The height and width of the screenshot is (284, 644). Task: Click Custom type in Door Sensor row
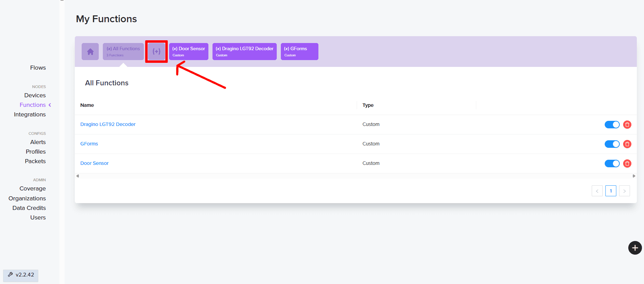pyautogui.click(x=371, y=163)
